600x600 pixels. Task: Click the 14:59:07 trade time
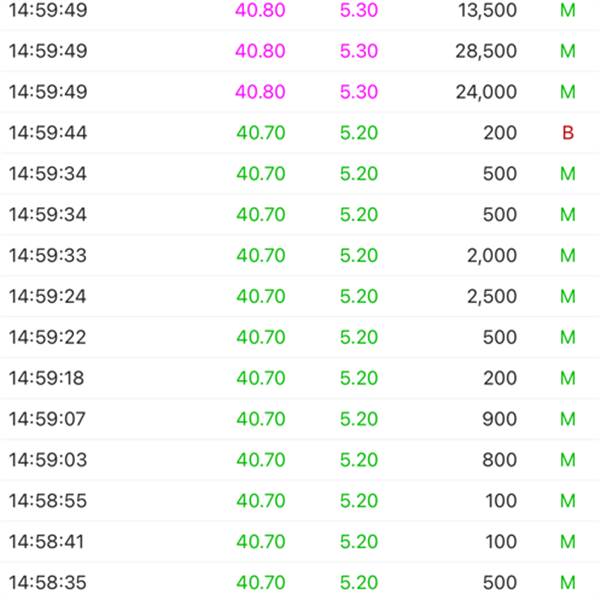click(48, 420)
